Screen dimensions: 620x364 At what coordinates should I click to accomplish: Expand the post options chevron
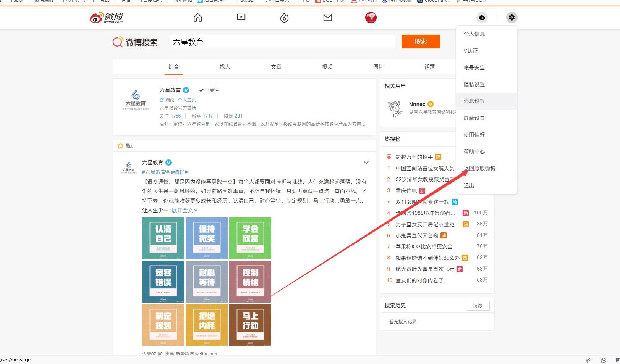pos(366,163)
